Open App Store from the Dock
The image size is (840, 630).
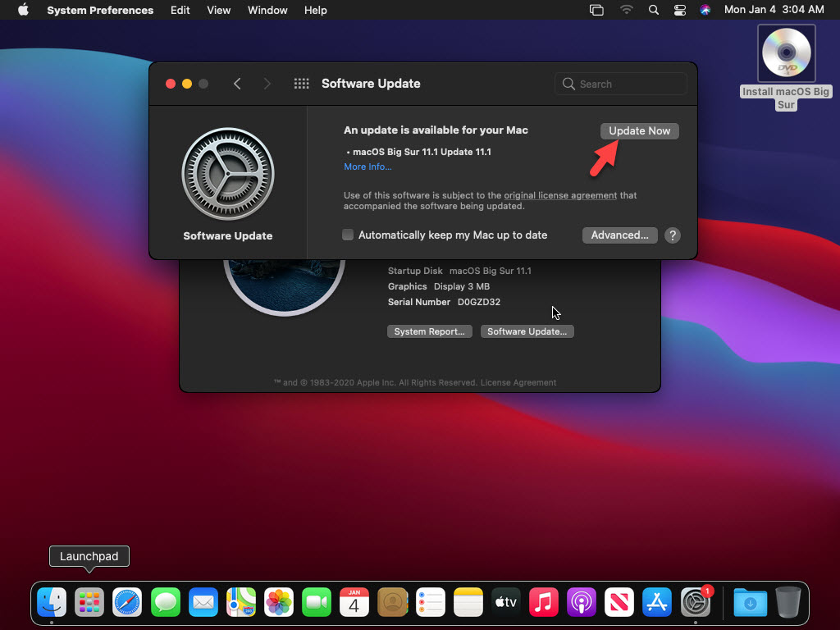(657, 602)
